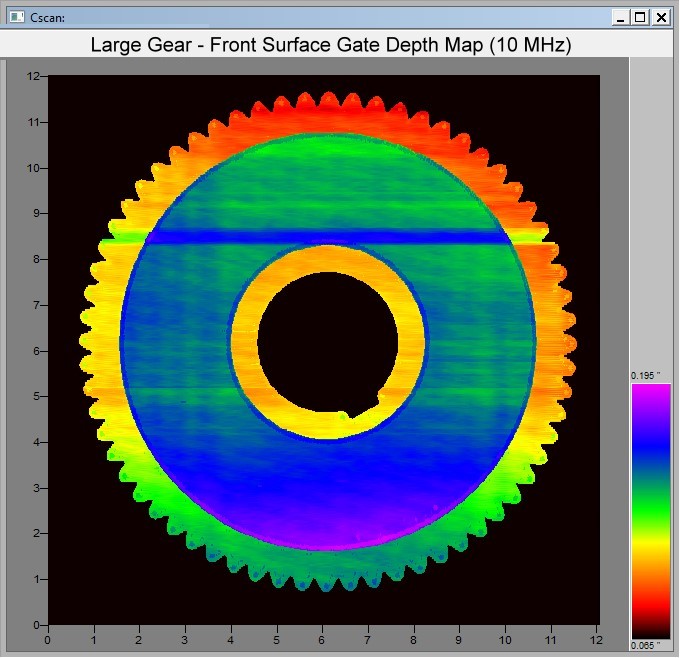The image size is (680, 658).
Task: Click the orange hub ring around the bore
Action: 245,340
